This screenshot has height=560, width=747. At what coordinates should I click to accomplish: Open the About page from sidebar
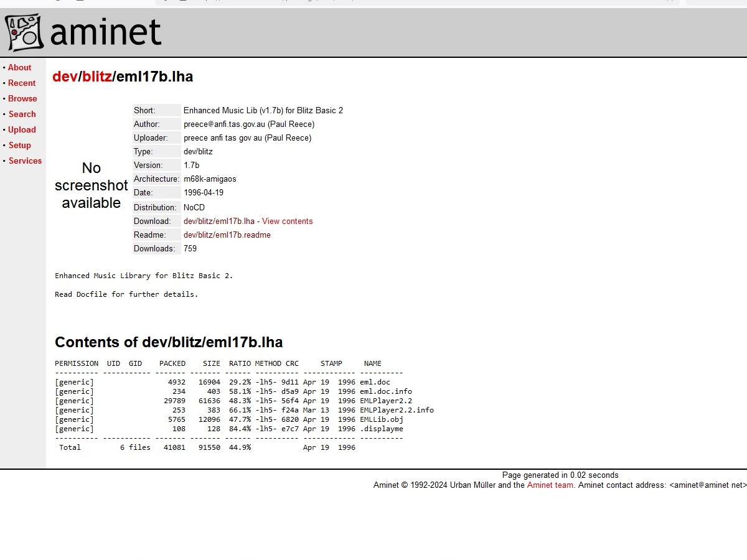(19, 67)
